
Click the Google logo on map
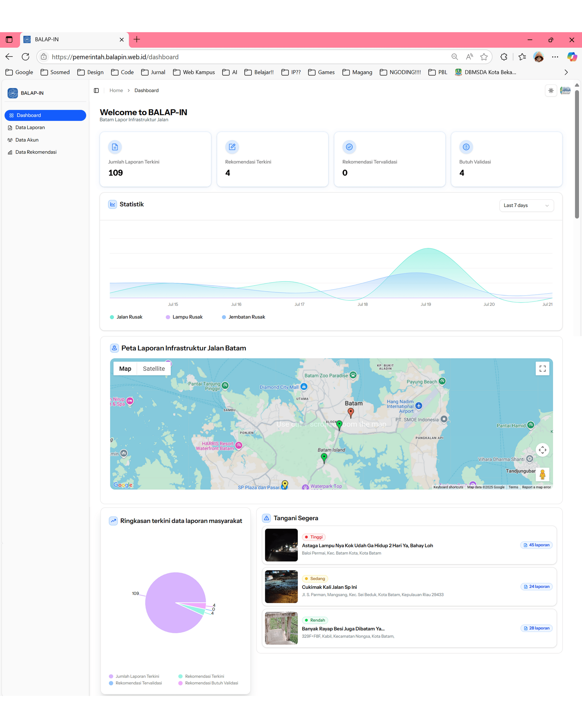pyautogui.click(x=123, y=485)
